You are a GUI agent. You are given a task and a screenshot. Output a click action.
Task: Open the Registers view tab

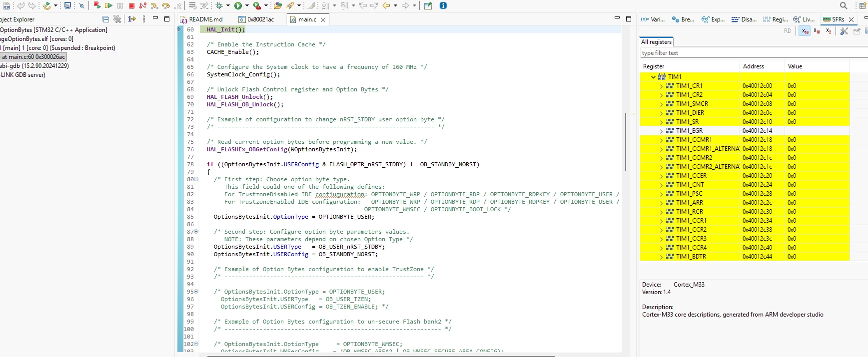(x=776, y=19)
